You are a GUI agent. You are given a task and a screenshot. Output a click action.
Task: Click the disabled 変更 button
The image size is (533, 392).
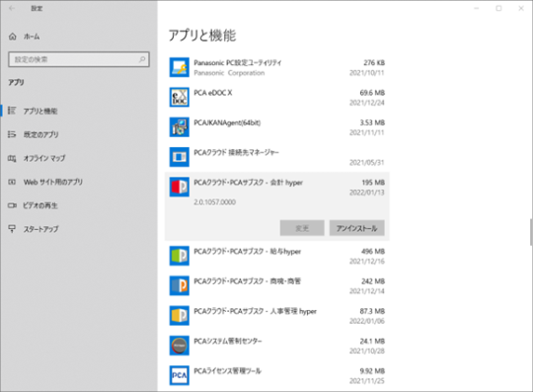(x=302, y=228)
